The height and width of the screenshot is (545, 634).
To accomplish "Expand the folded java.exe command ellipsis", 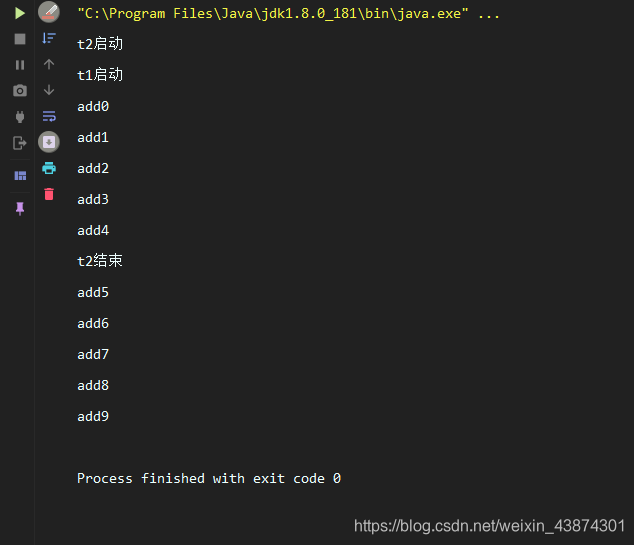I will tap(488, 14).
